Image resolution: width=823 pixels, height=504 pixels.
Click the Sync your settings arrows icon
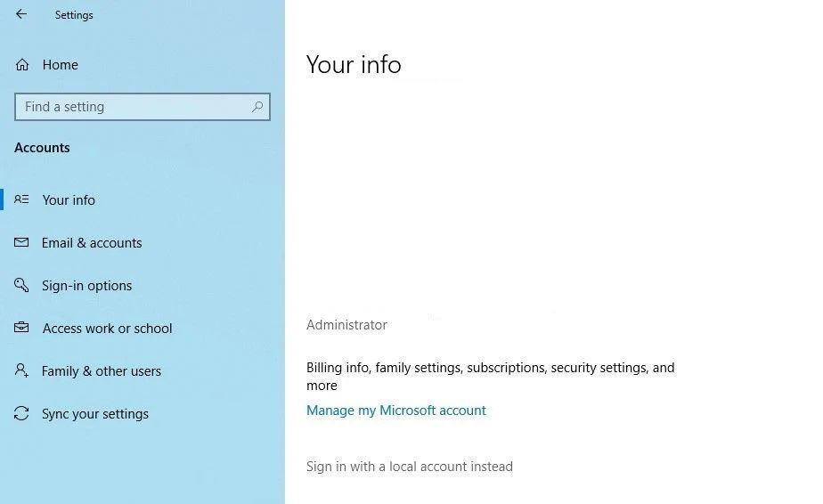point(22,413)
